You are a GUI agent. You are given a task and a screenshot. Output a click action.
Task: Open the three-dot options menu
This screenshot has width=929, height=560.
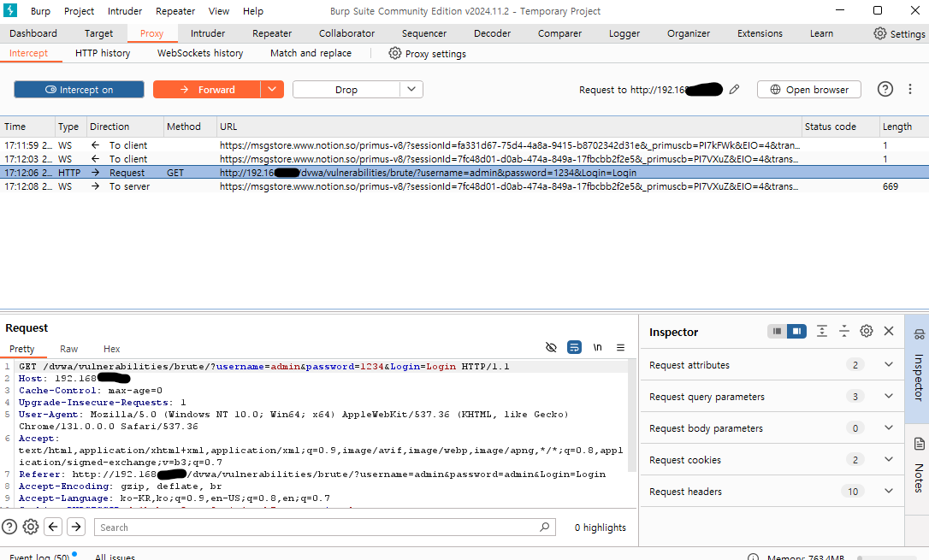910,90
